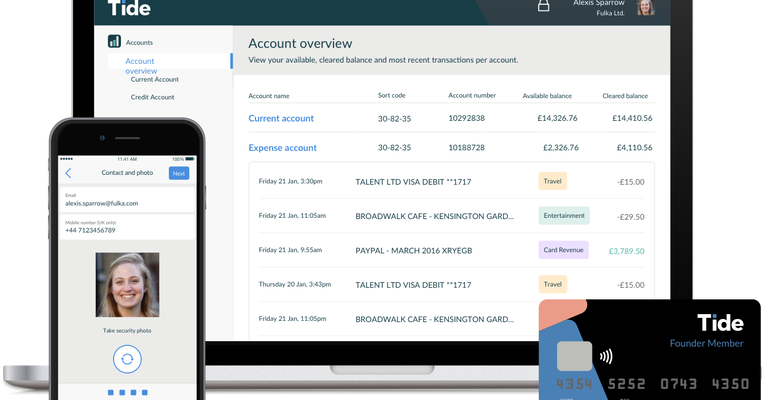The image size is (764, 400).
Task: Tap the security photo thumbnail on phone
Action: coord(127,285)
